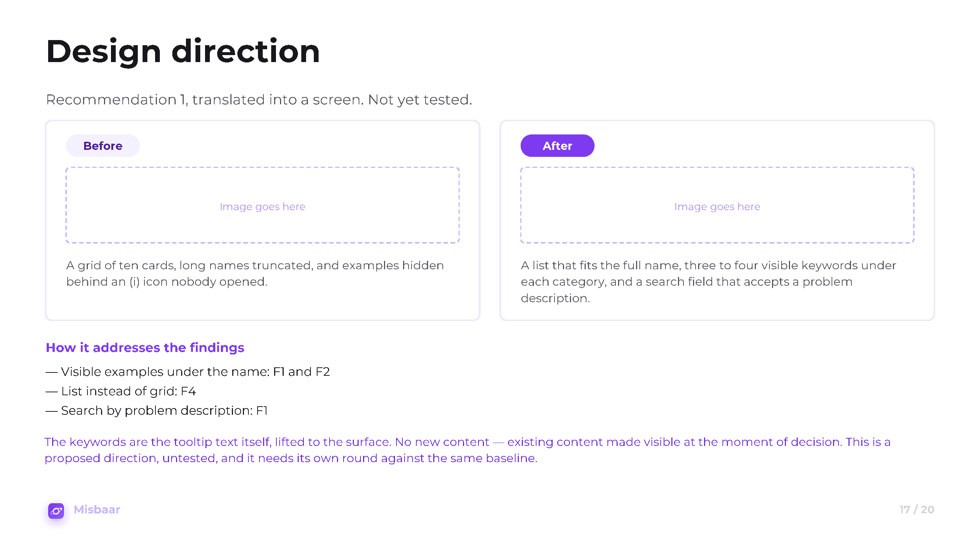Click the Misbaar logo icon
This screenshot has height=551, width=980.
tap(56, 510)
